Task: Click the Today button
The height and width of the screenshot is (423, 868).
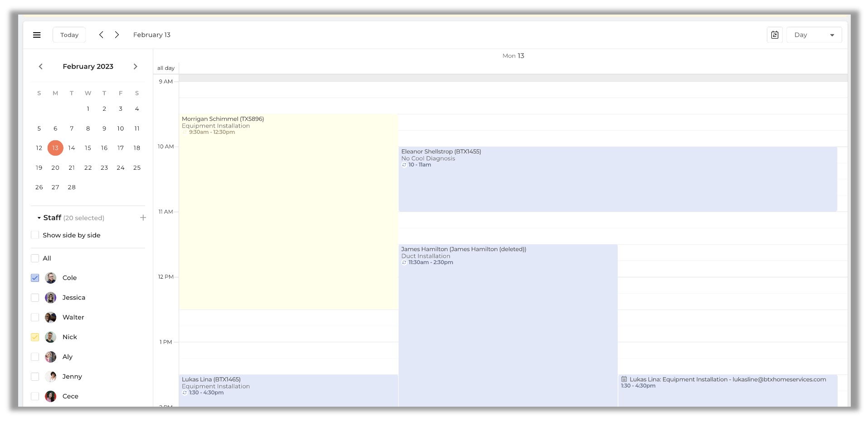Action: 69,35
